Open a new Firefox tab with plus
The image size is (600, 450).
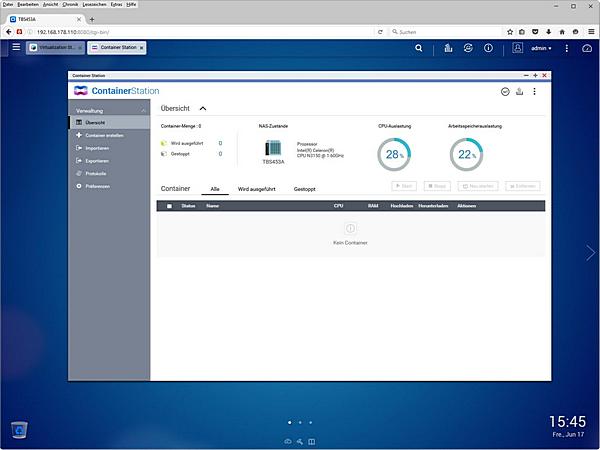[92, 19]
